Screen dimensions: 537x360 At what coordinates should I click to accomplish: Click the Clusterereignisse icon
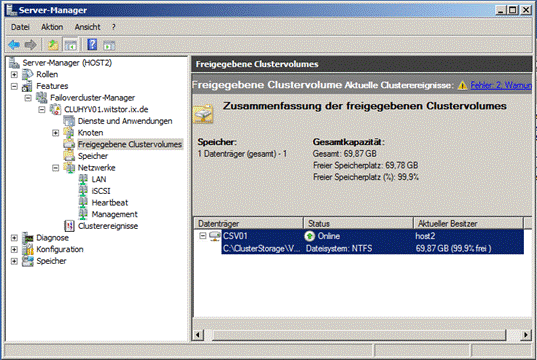(x=69, y=226)
